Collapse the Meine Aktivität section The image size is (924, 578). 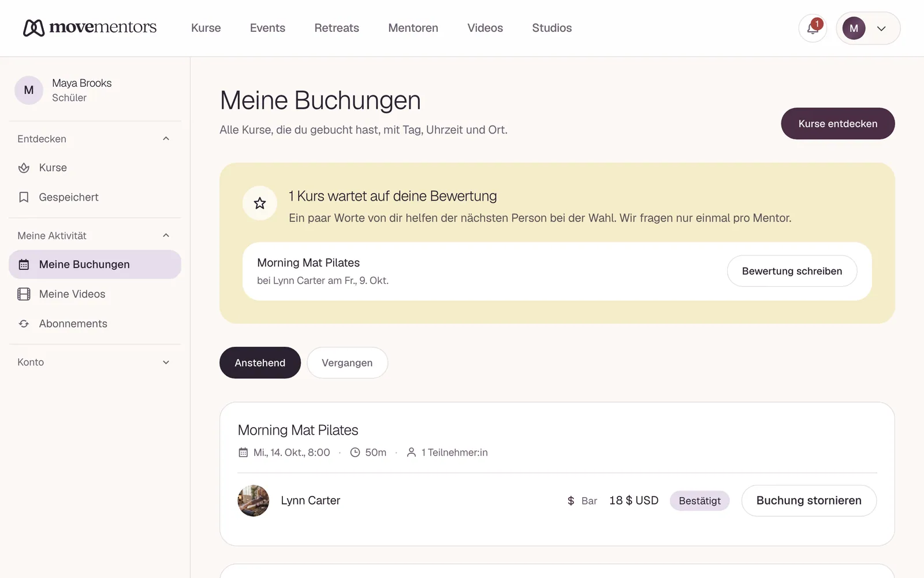[166, 235]
